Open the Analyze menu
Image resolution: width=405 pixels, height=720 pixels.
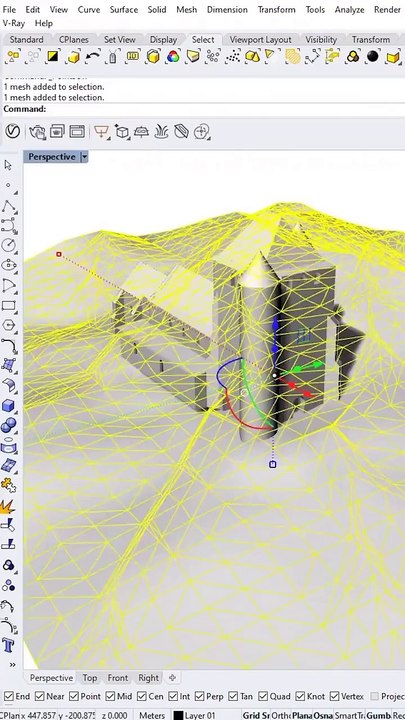[349, 10]
